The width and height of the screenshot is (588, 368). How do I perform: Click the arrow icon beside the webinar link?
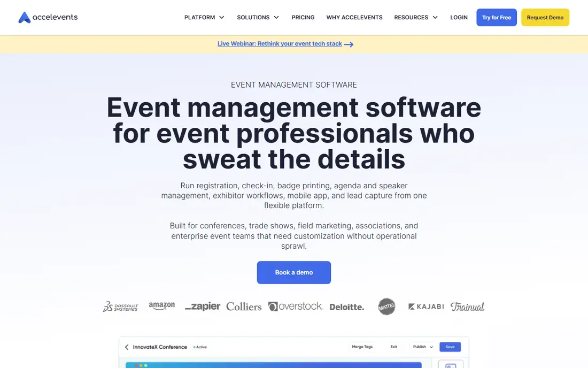click(349, 44)
